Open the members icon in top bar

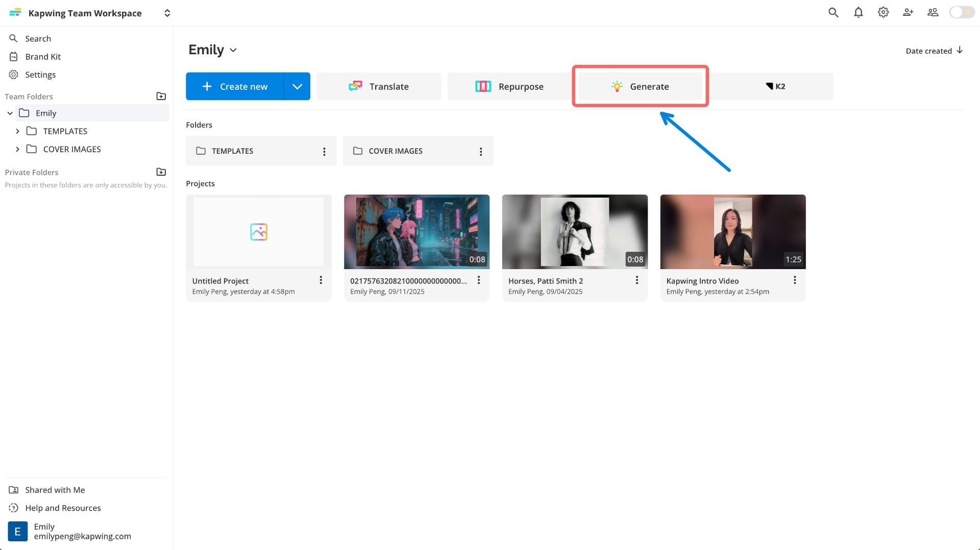933,12
